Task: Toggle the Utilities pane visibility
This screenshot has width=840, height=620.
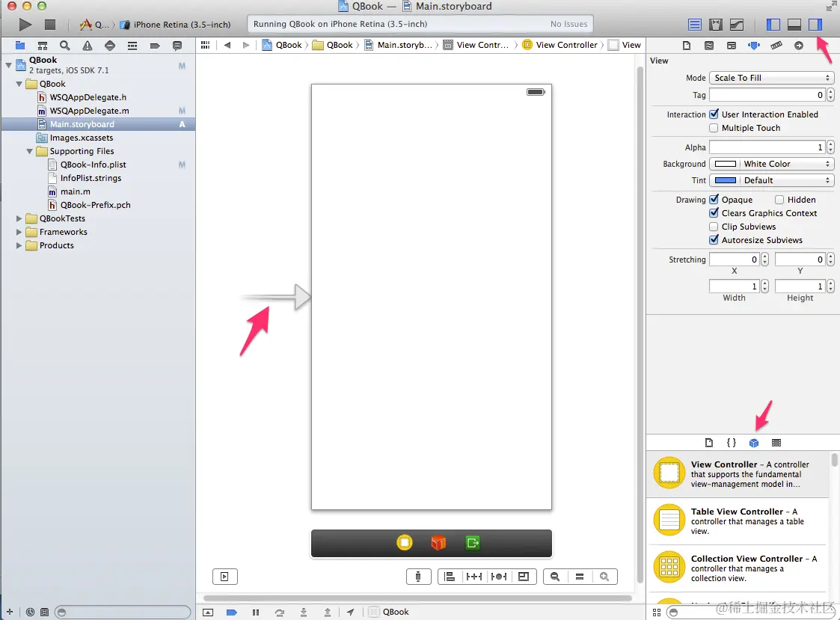Action: point(815,25)
